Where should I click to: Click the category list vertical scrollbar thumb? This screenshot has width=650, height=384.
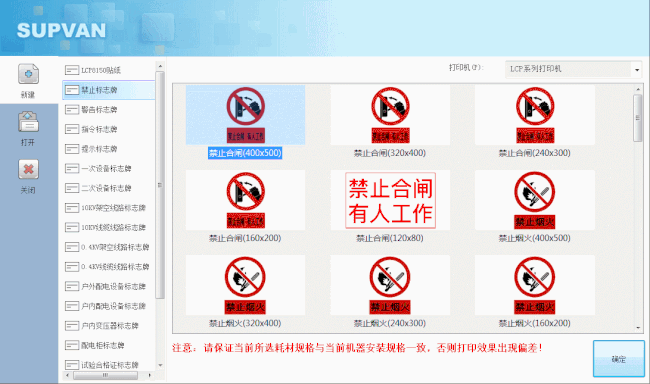pyautogui.click(x=160, y=185)
